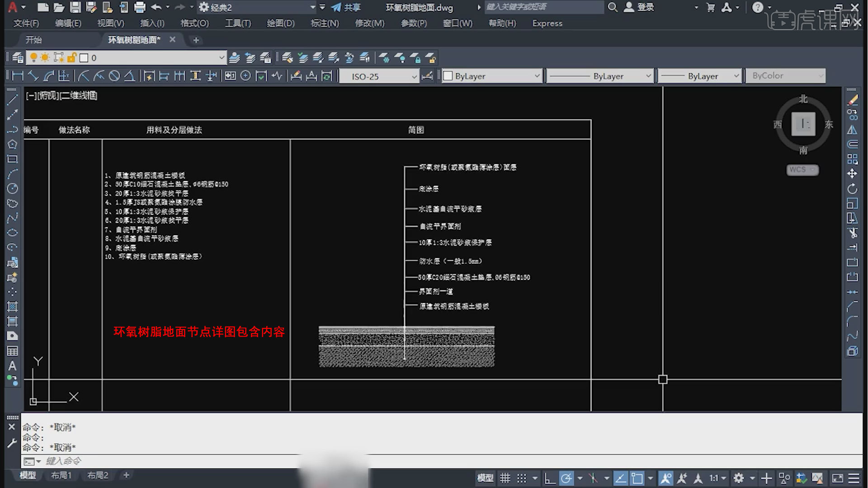Toggle object snap in status bar
This screenshot has width=868, height=488.
coord(637,478)
